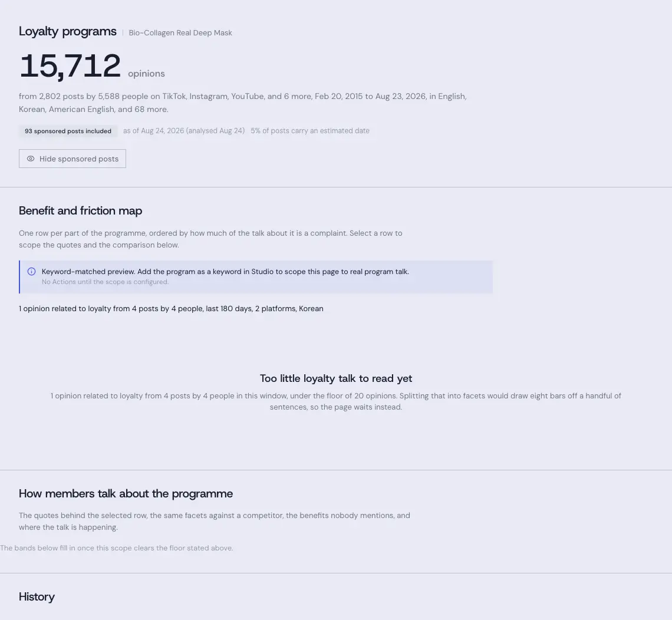Select How members talk about the programme heading
The image size is (672, 620).
[126, 494]
